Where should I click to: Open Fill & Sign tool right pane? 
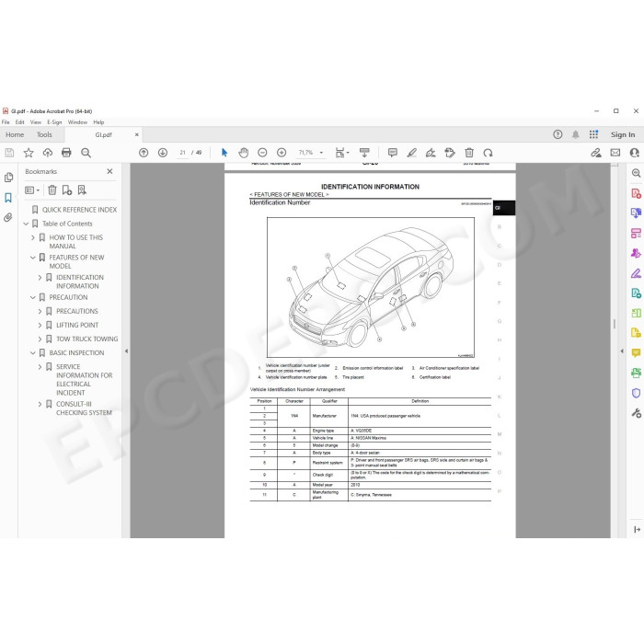pos(636,273)
